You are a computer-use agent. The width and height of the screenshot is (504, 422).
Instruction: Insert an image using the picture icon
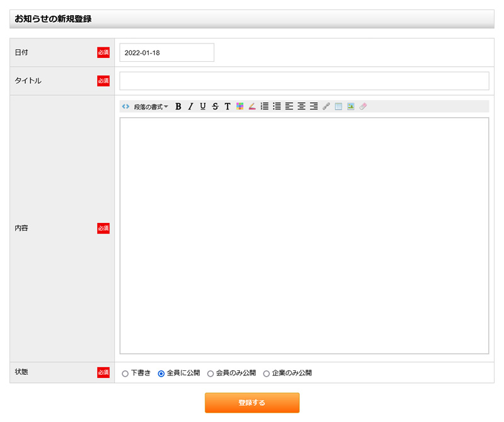click(351, 106)
